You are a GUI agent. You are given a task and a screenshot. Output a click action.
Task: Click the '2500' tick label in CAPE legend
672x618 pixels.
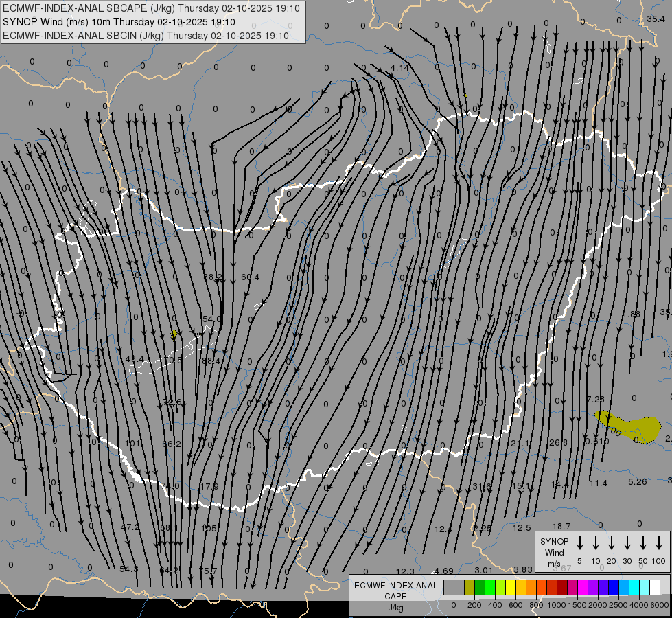pyautogui.click(x=618, y=605)
